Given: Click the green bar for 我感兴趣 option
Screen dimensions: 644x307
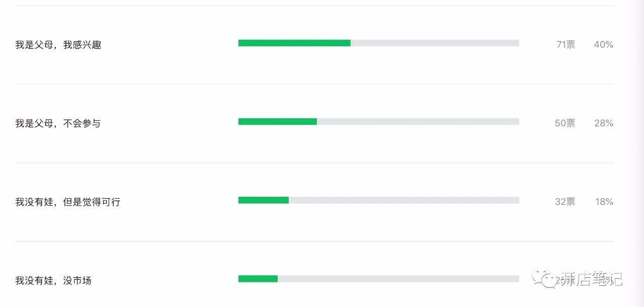Looking at the screenshot, I should [x=294, y=43].
